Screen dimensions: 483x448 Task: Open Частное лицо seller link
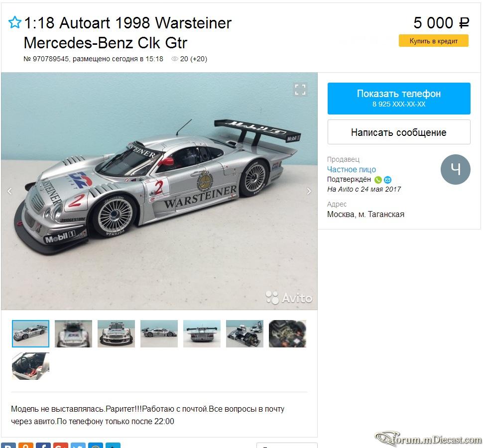coord(352,169)
